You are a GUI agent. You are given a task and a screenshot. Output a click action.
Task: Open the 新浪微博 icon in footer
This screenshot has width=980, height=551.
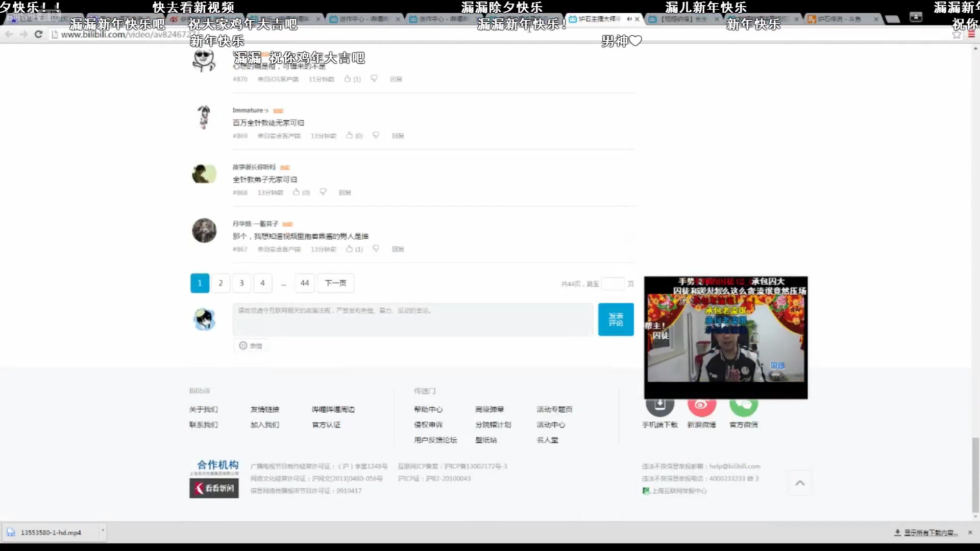point(701,407)
